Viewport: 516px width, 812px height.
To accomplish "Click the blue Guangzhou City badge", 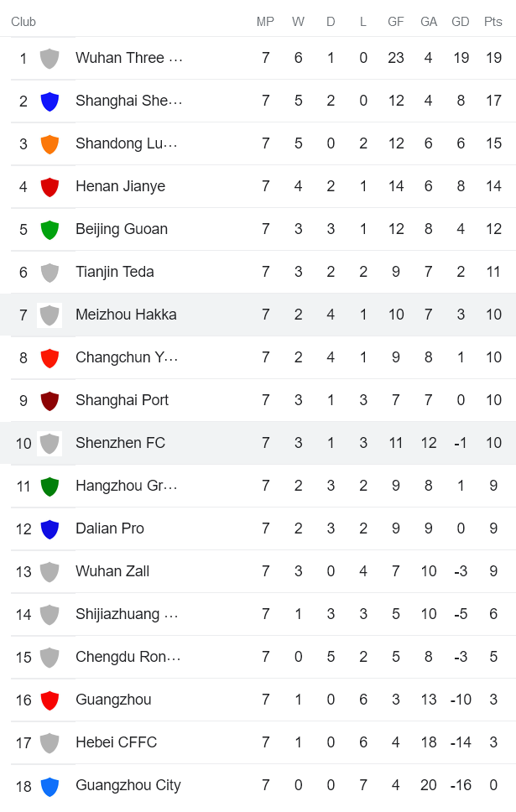I will (50, 785).
